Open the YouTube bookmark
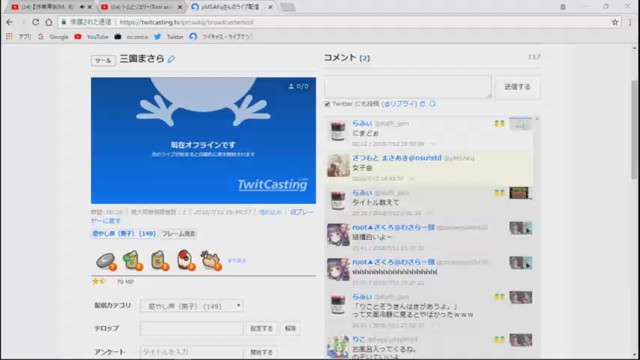 coord(91,37)
